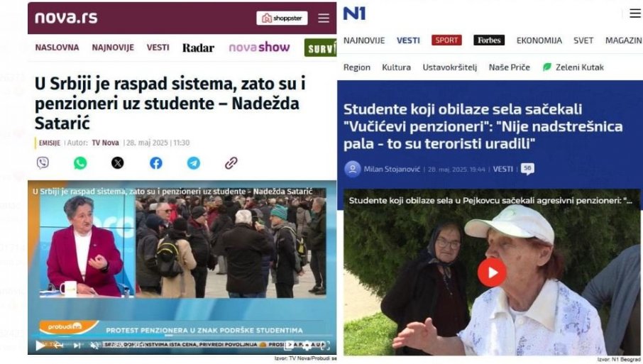Go to nova.rs logo homepage
This screenshot has height=364, width=643.
click(66, 18)
